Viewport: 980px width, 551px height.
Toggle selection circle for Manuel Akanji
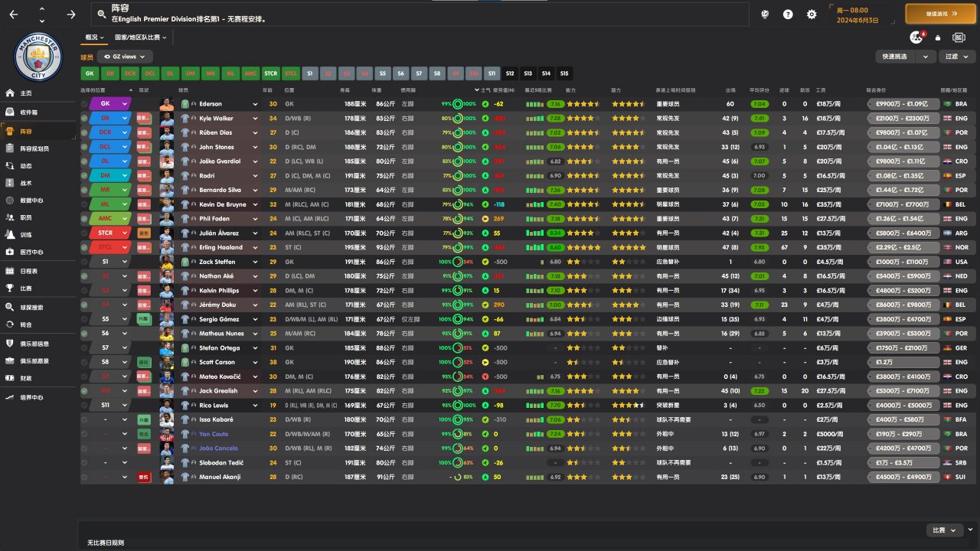[x=84, y=477]
